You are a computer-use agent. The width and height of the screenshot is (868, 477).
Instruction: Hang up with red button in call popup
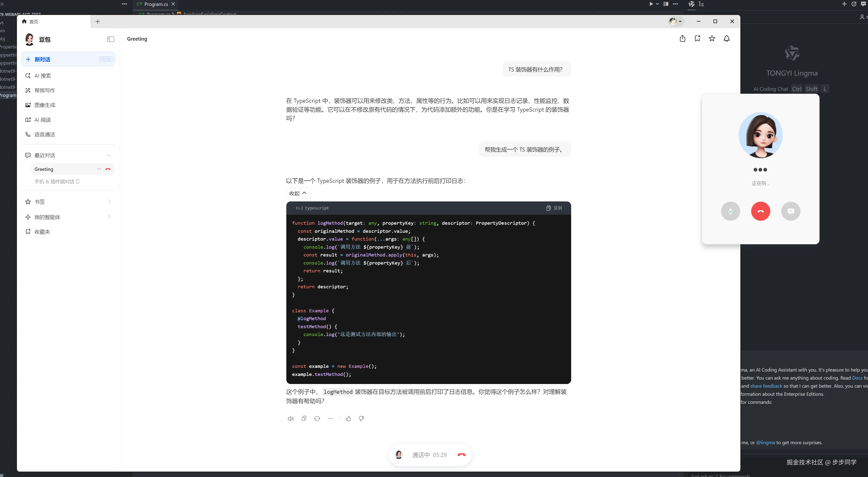(760, 211)
